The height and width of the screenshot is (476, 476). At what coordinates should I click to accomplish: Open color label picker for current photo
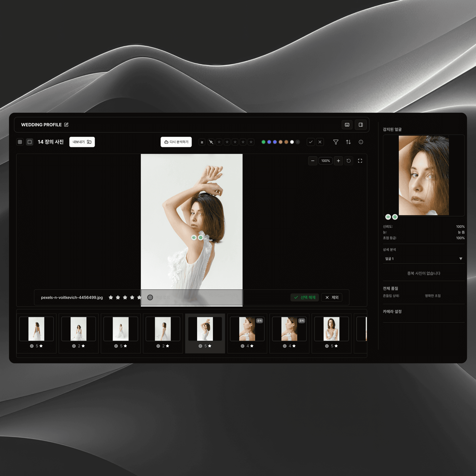150,297
